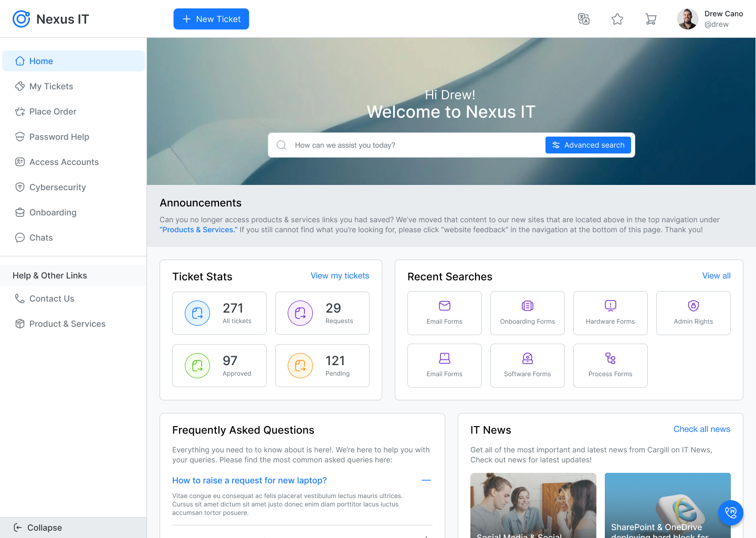This screenshot has height=538, width=756.
Task: Open the language translation icon in top bar
Action: pos(584,19)
